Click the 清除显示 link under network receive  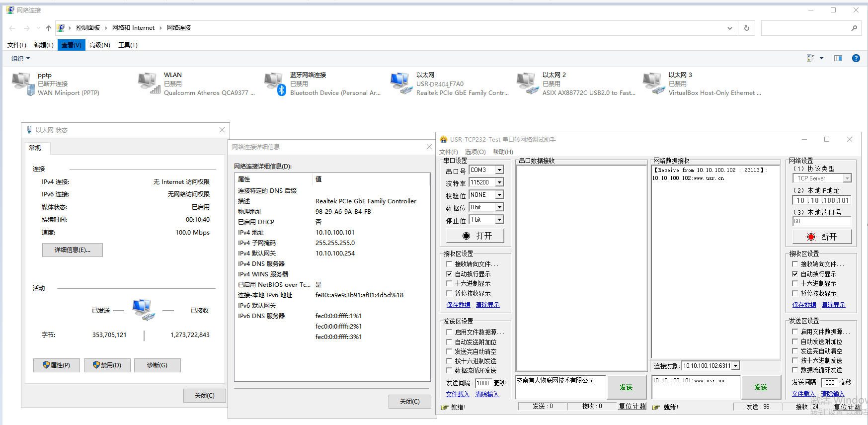point(833,305)
